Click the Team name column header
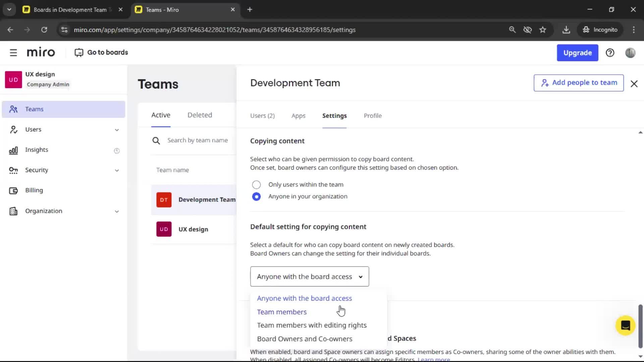Image resolution: width=644 pixels, height=362 pixels. click(x=172, y=170)
